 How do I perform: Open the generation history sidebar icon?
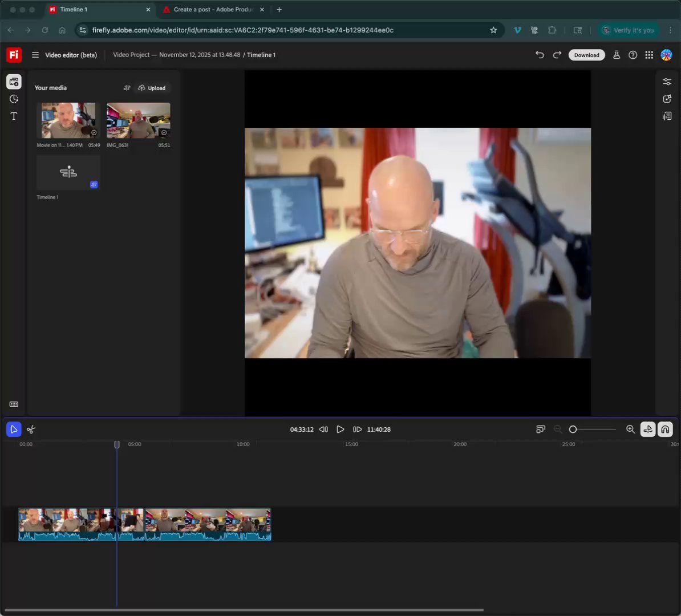(14, 99)
